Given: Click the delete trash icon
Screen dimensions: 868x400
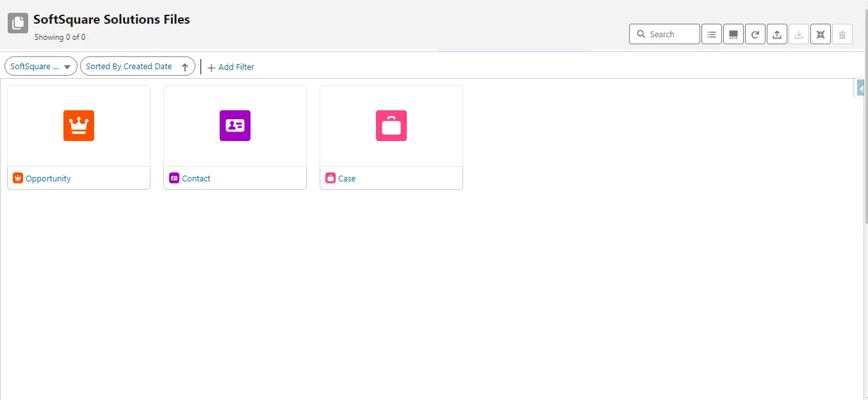Looking at the screenshot, I should [x=842, y=34].
